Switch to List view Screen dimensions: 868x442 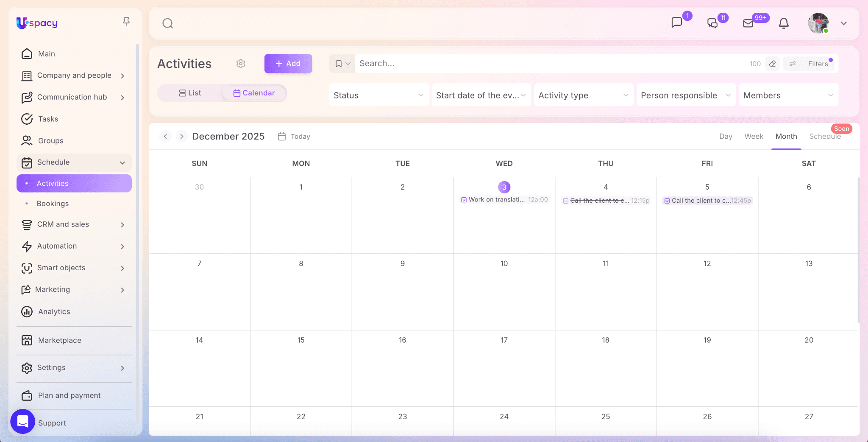(190, 93)
